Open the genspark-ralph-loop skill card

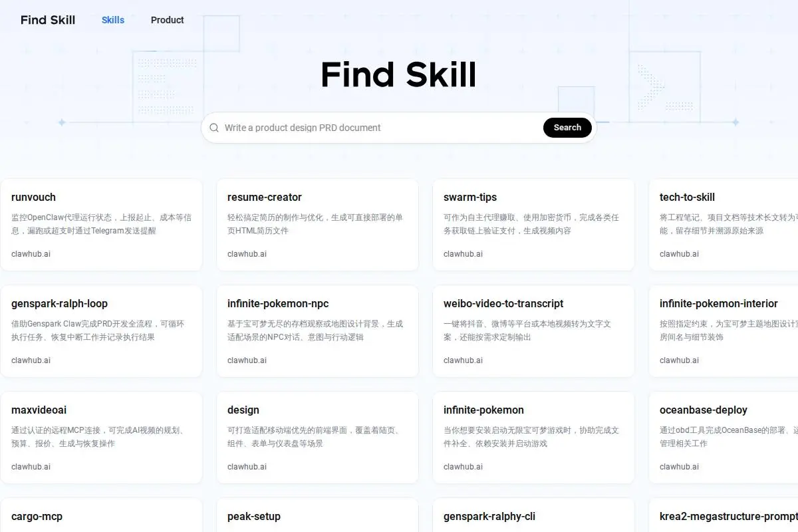tap(101, 331)
